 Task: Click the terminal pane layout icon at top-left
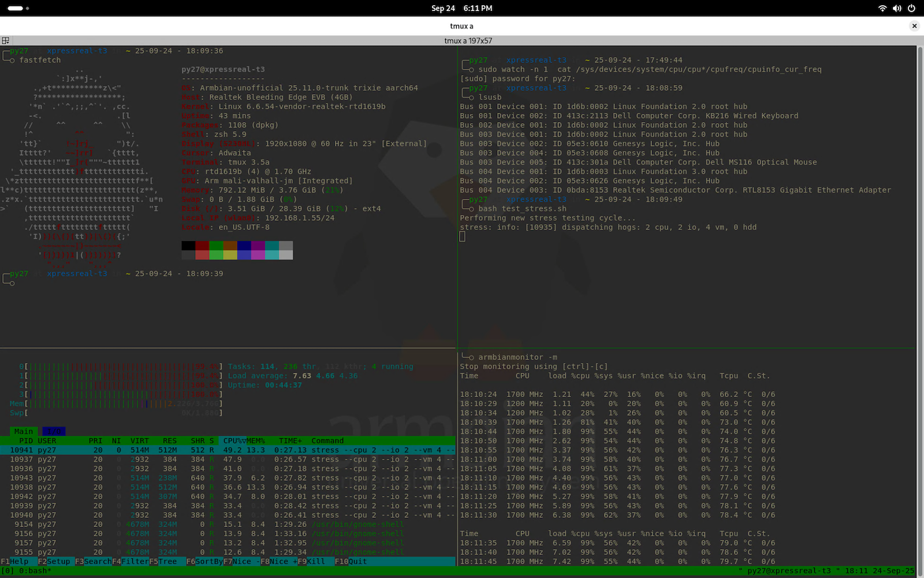(5, 40)
